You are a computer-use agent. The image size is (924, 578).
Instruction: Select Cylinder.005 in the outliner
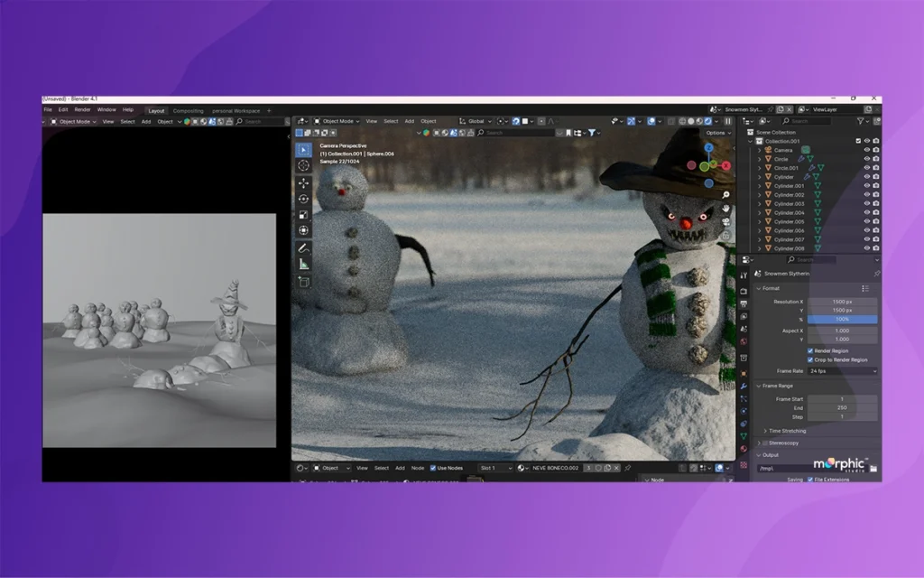(x=789, y=222)
